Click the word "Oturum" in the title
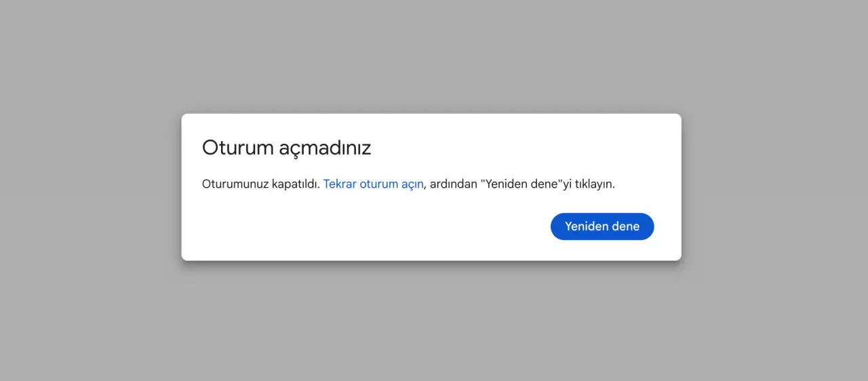 (238, 148)
